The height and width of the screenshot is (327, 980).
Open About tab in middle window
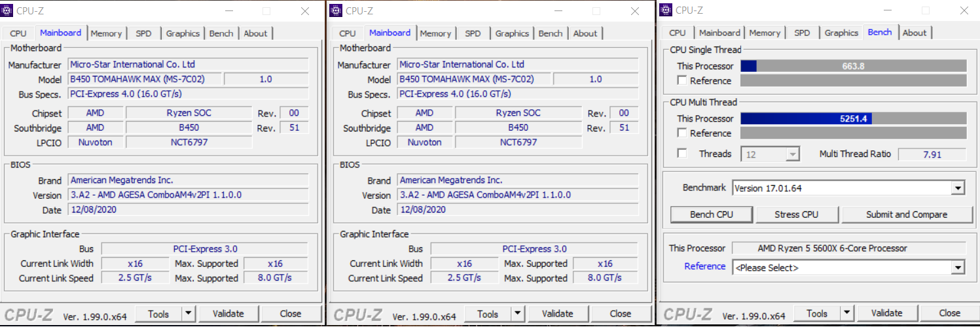pos(585,33)
